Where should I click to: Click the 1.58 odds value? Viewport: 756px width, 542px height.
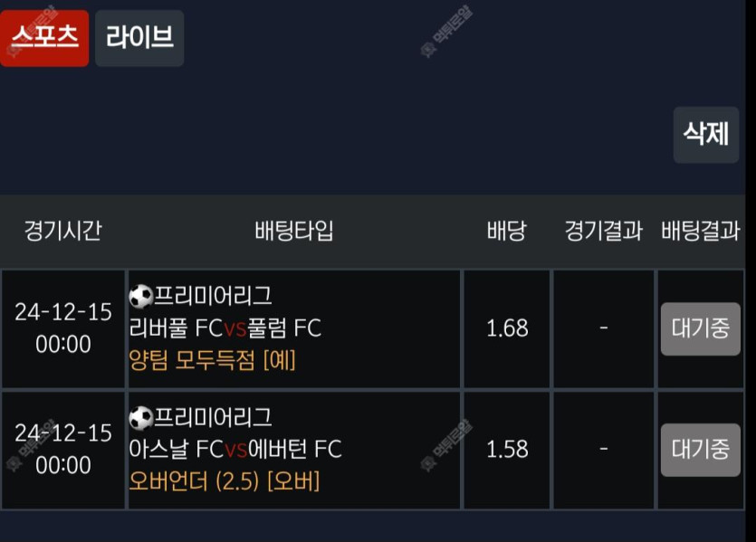pyautogui.click(x=507, y=450)
